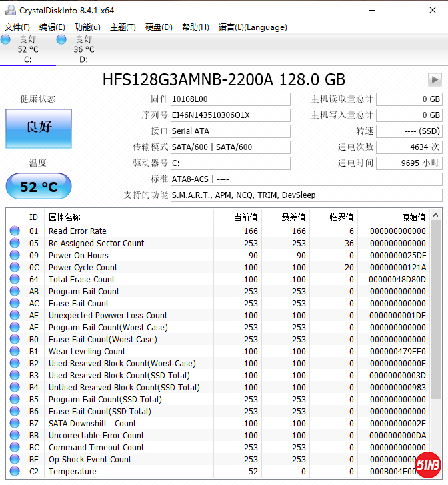Open the 主题(T) menu
448x485 pixels.
[123, 27]
